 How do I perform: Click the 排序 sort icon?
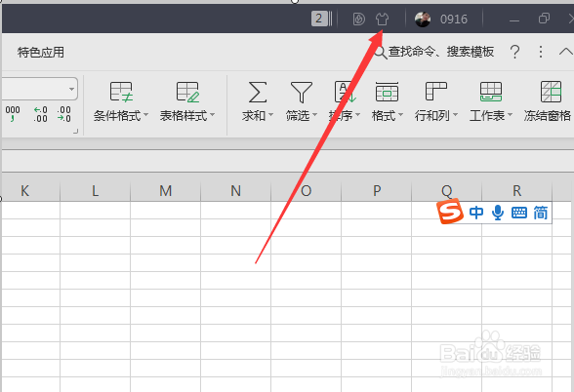tap(345, 92)
